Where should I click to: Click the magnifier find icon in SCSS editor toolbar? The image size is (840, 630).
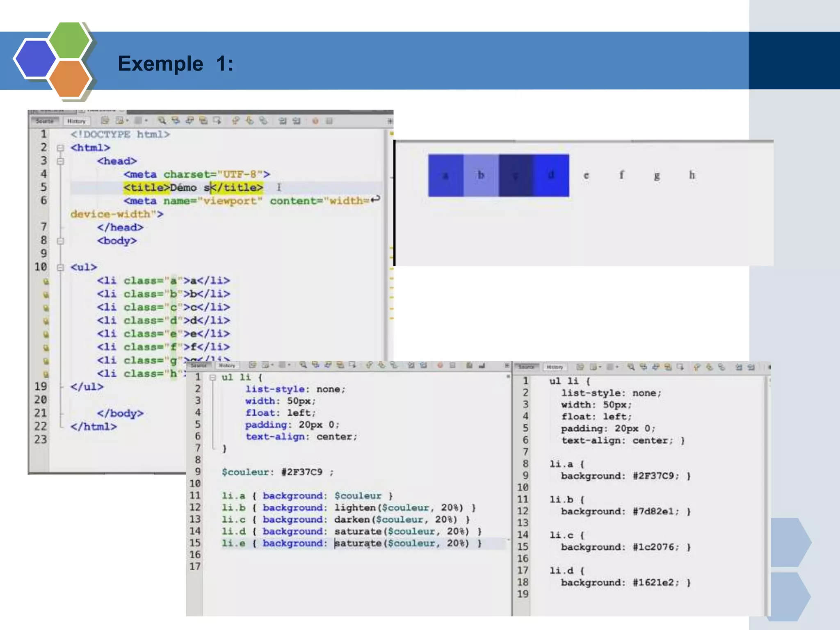click(x=303, y=365)
